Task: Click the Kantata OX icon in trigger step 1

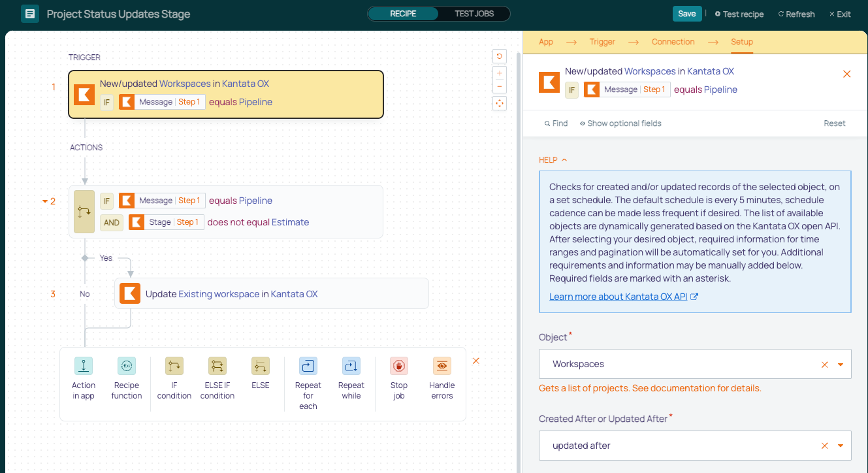Action: pyautogui.click(x=84, y=95)
